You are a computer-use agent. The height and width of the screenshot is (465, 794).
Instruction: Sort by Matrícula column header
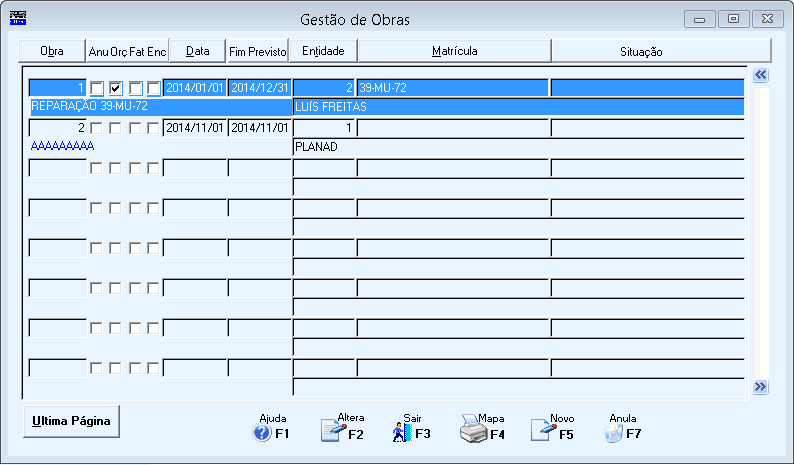pyautogui.click(x=455, y=51)
